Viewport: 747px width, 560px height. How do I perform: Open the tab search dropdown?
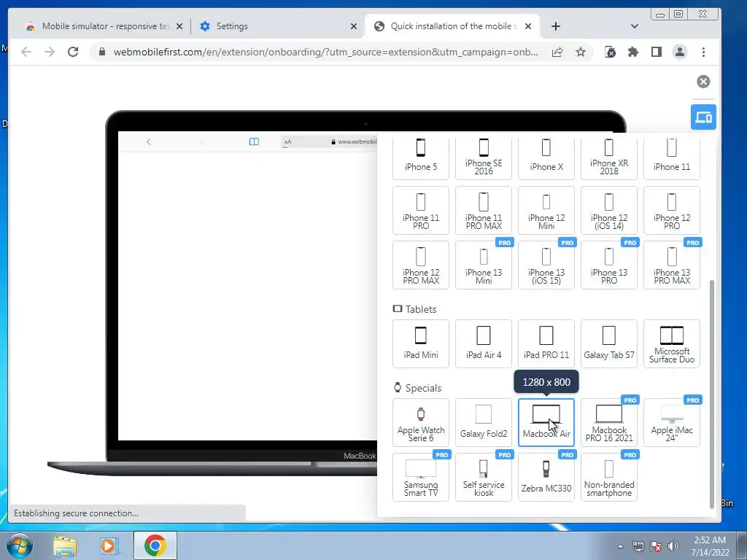coord(634,26)
